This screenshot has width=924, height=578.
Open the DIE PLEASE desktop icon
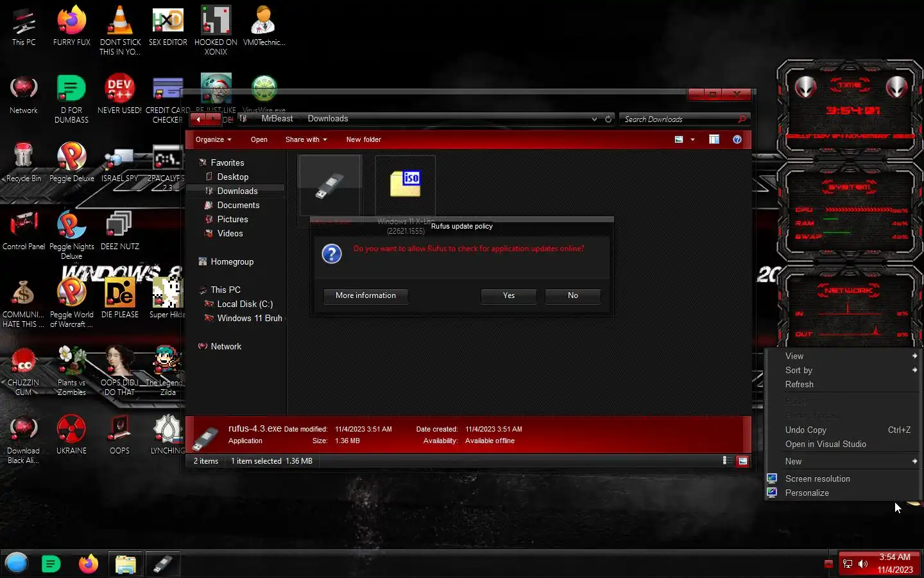(120, 299)
